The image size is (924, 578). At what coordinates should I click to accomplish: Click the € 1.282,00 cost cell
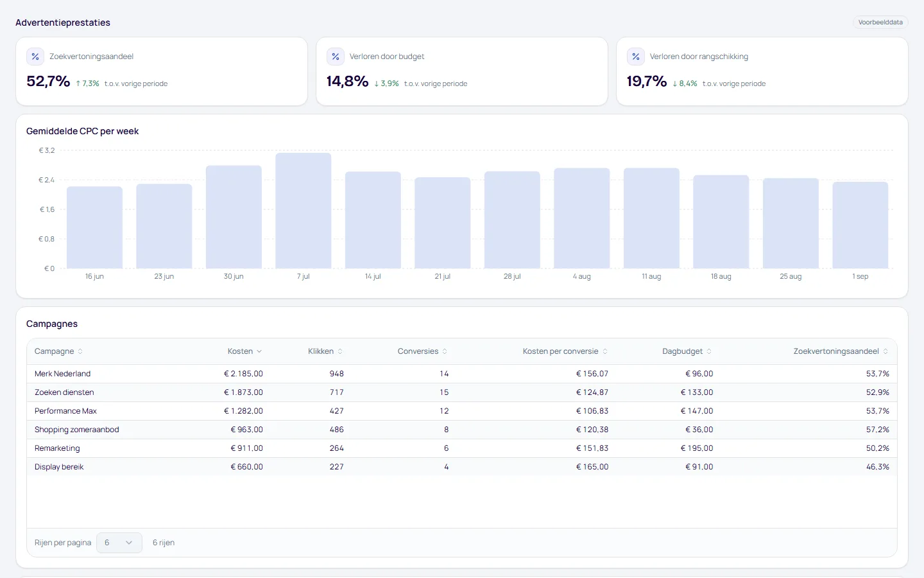(x=243, y=411)
